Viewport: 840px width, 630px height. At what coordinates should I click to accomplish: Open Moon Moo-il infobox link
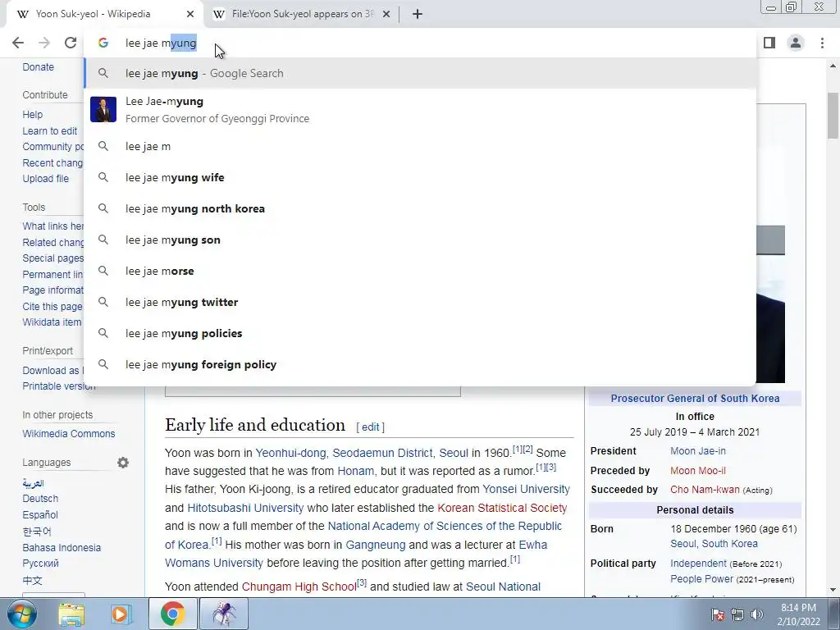click(x=698, y=471)
